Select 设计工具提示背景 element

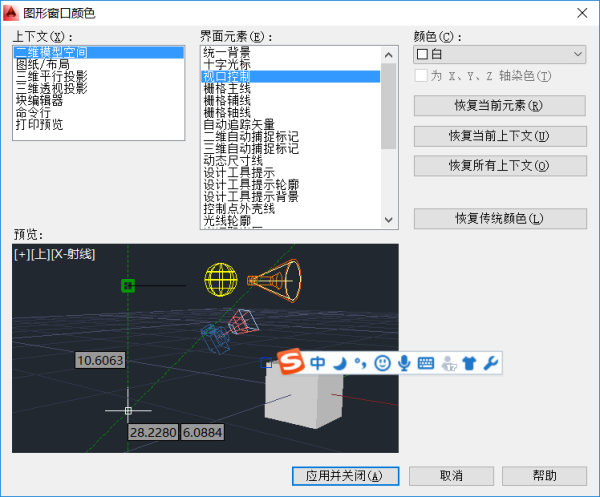pyautogui.click(x=291, y=197)
